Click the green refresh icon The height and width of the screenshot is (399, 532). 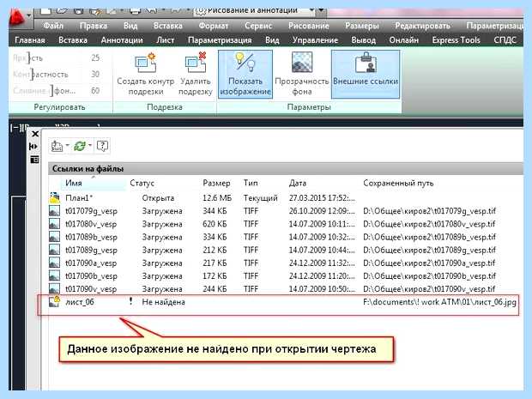tap(80, 146)
